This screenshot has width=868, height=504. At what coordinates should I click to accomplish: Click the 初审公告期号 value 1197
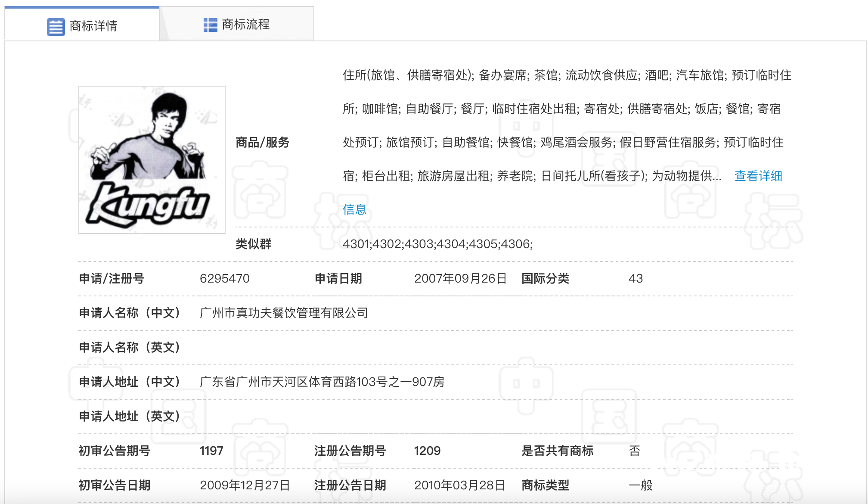211,451
